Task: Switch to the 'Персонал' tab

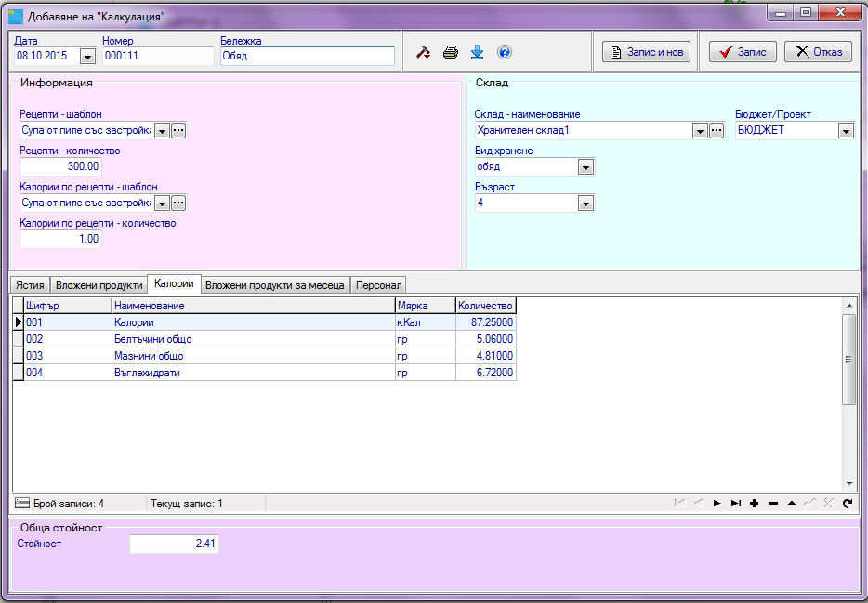Action: pos(378,285)
